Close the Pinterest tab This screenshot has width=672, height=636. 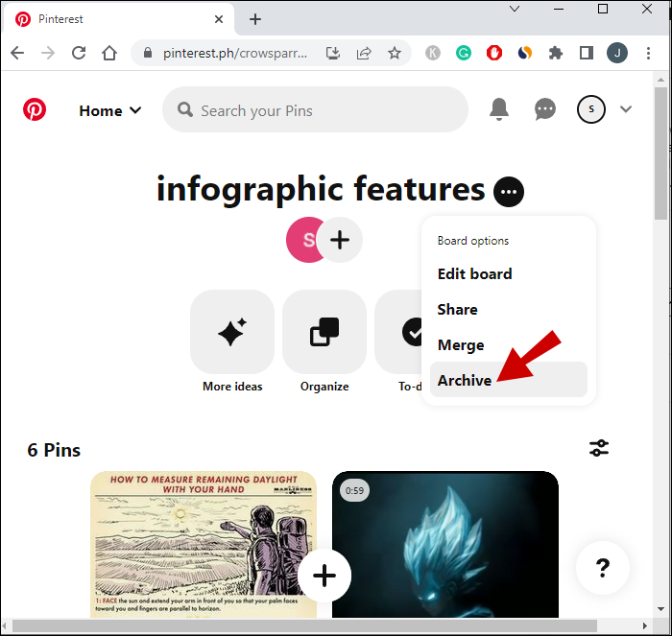[x=219, y=19]
